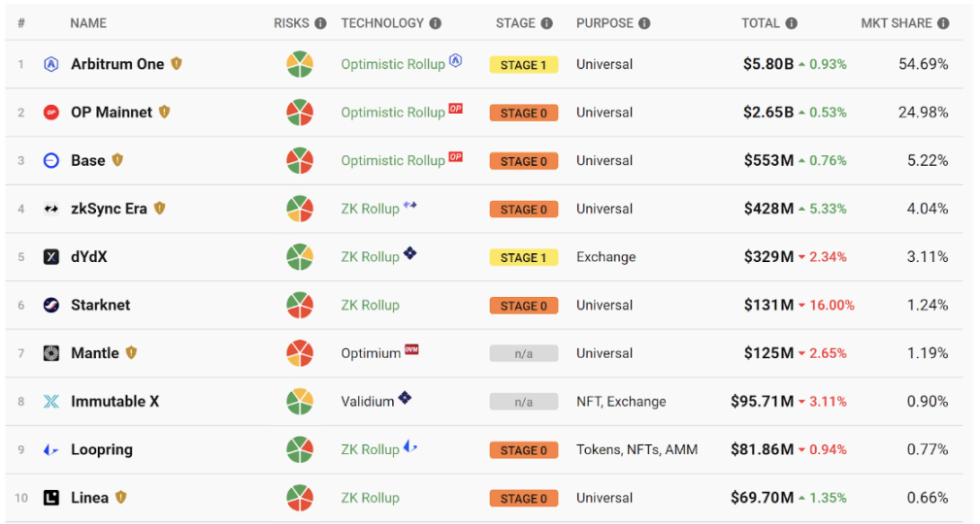Open the Optimistic Rollup link for Base
This screenshot has width=980, height=524.
[393, 161]
